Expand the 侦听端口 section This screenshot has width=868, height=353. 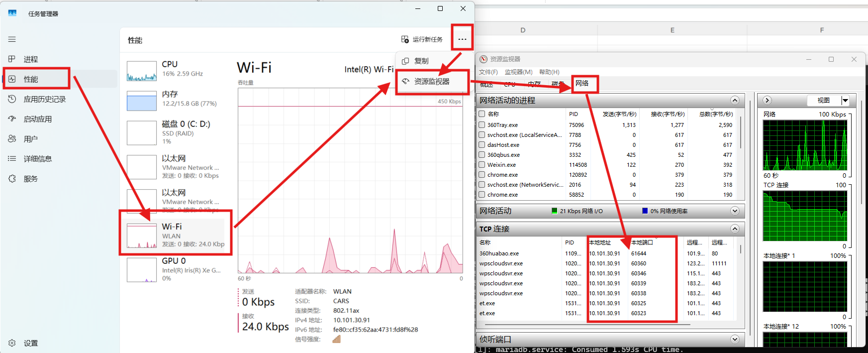click(x=735, y=339)
